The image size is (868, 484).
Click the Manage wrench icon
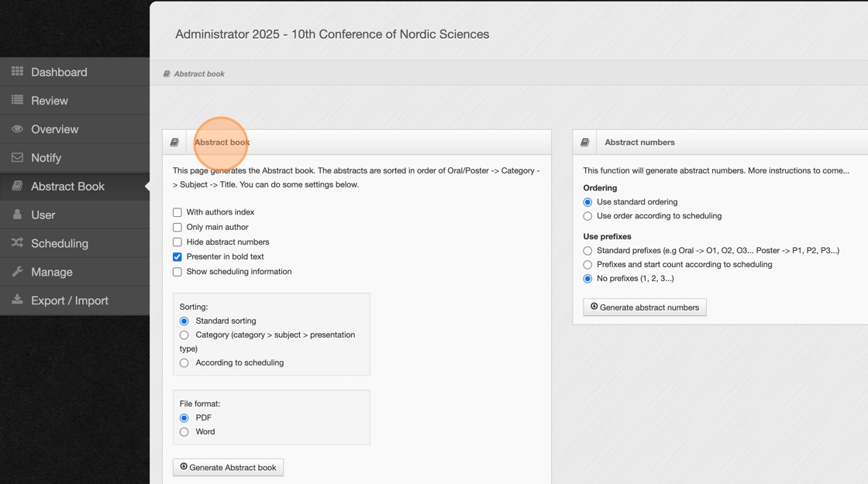pos(17,272)
